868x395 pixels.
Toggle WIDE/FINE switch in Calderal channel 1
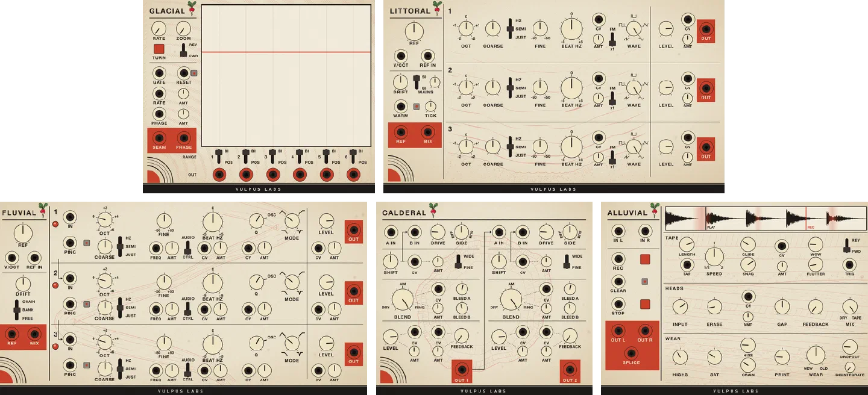(459, 262)
